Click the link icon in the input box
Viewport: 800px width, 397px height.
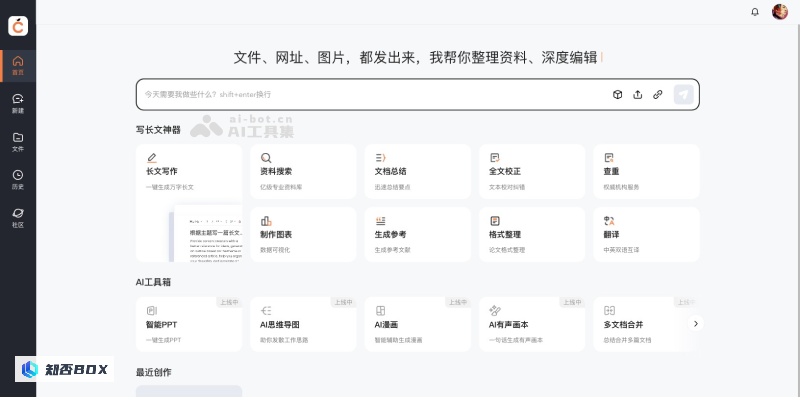pos(658,94)
